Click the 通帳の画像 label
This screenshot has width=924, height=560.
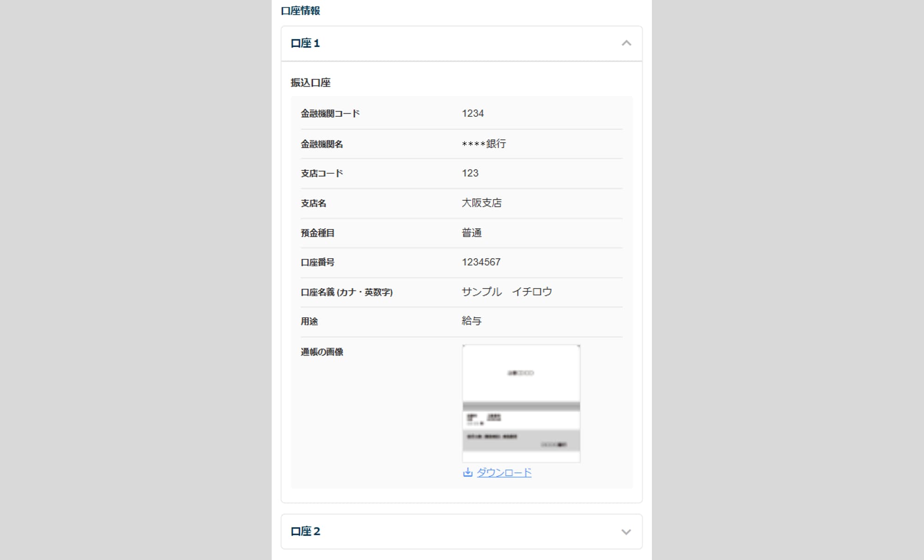click(x=322, y=352)
